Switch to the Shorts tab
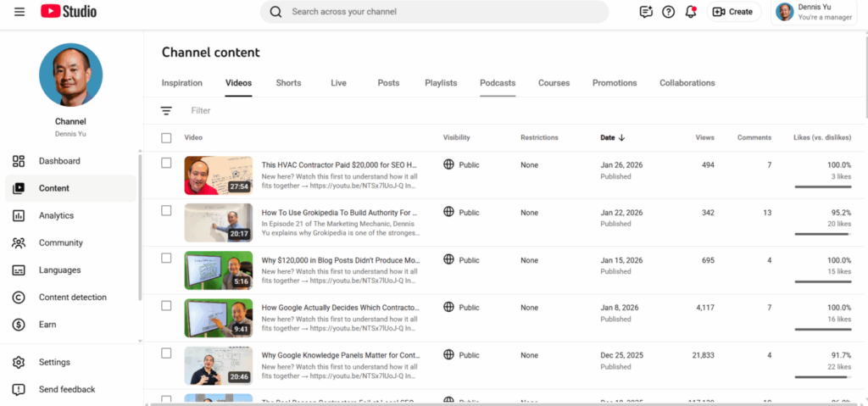Viewport: 868px width, 406px height. click(x=288, y=83)
